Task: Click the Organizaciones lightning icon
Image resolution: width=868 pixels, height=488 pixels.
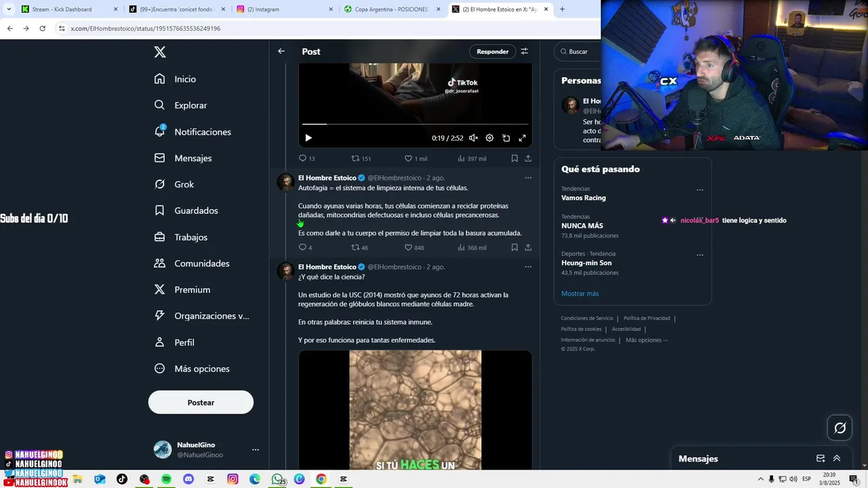Action: tap(159, 316)
